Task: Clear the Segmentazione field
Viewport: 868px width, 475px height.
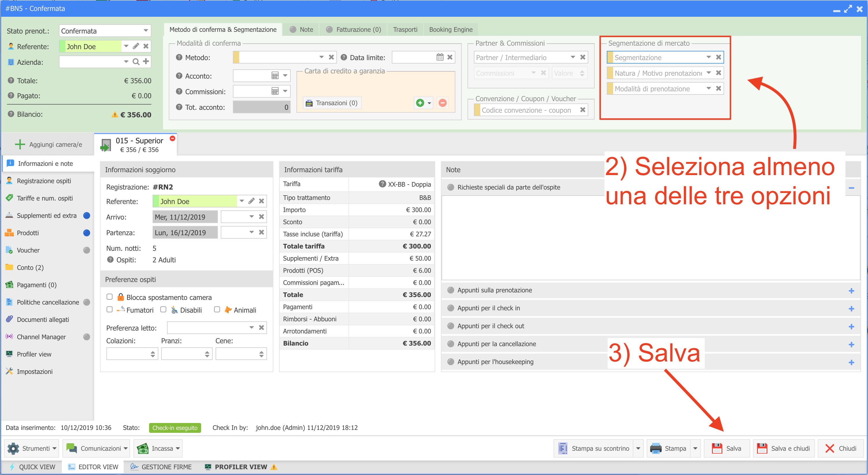Action: click(x=718, y=57)
